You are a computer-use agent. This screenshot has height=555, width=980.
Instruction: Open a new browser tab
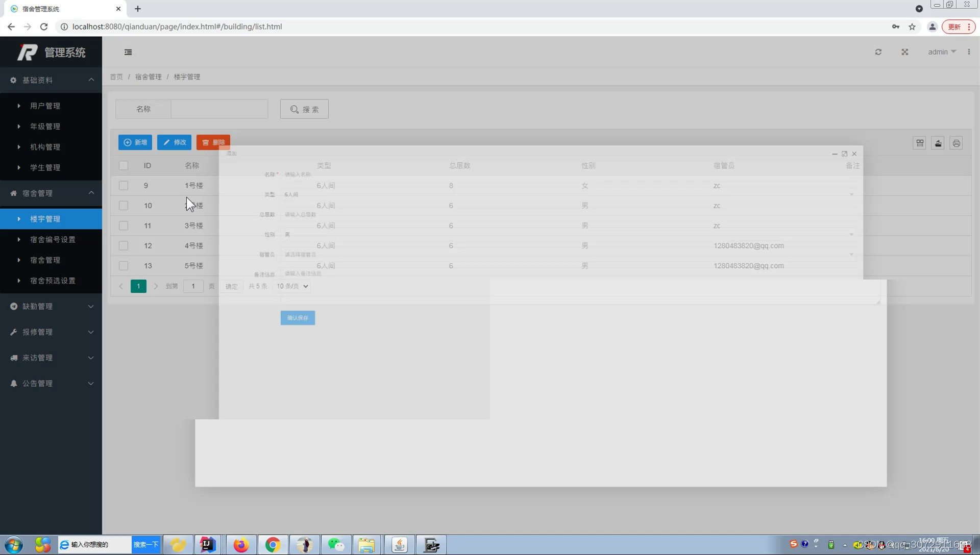coord(138,9)
